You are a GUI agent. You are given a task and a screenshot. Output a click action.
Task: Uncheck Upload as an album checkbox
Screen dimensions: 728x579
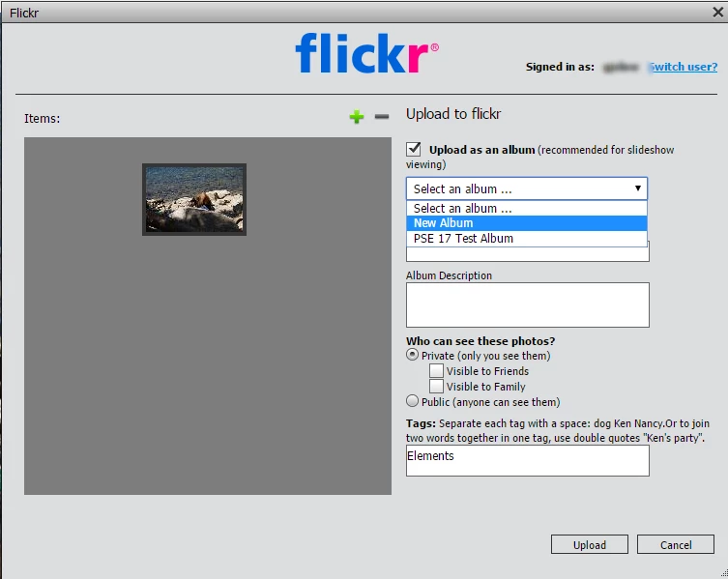pos(413,149)
